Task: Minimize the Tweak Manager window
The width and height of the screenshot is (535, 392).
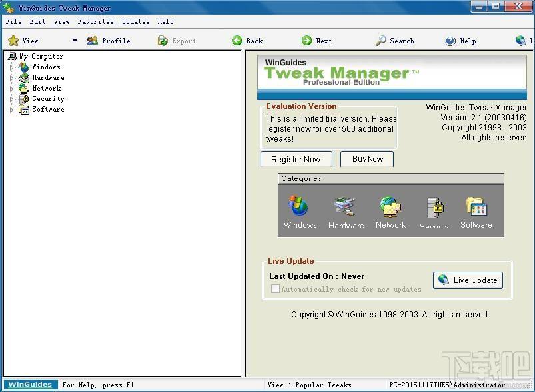Action: (479, 7)
